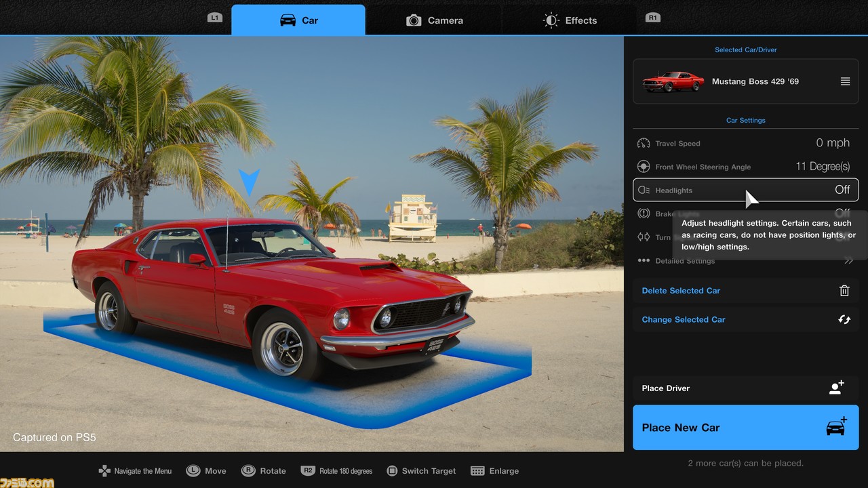Click the L stick Move hint
Screen dimensions: 868x488
point(207,470)
